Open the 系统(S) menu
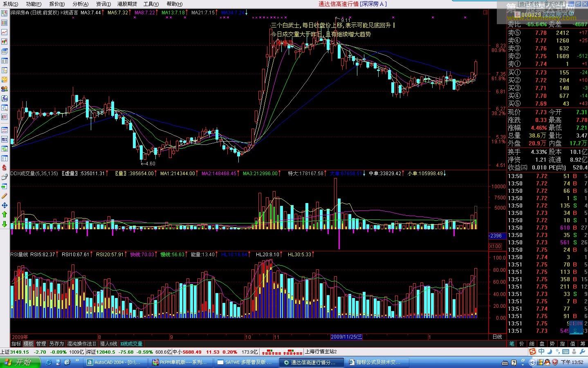 10,4
